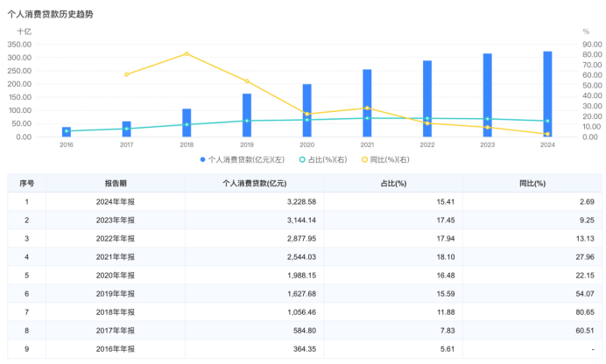Click the 报告期 column header
This screenshot has width=606, height=364.
pyautogui.click(x=116, y=184)
